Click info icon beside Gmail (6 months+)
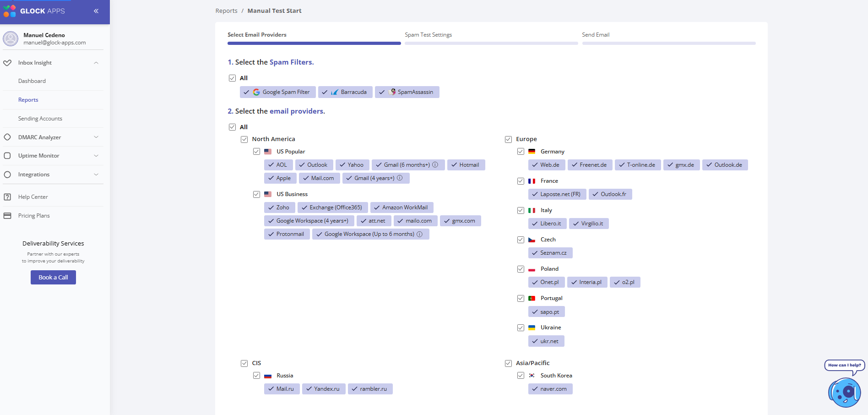Screen dimensions: 868x415 435,164
